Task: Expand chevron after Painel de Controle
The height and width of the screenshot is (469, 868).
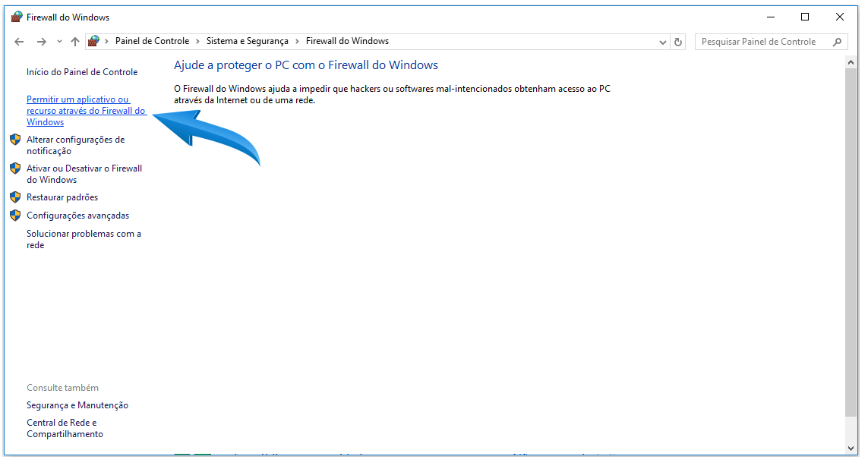Action: point(197,42)
